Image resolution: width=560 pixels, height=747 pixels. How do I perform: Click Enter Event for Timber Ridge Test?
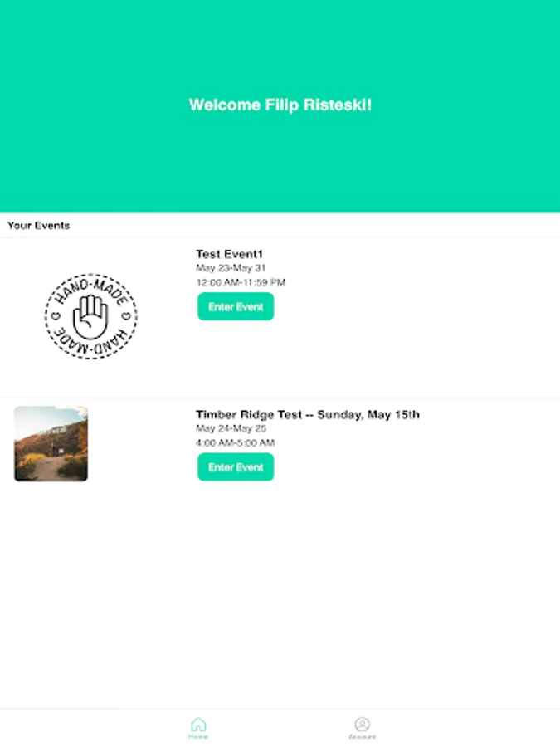coord(236,466)
